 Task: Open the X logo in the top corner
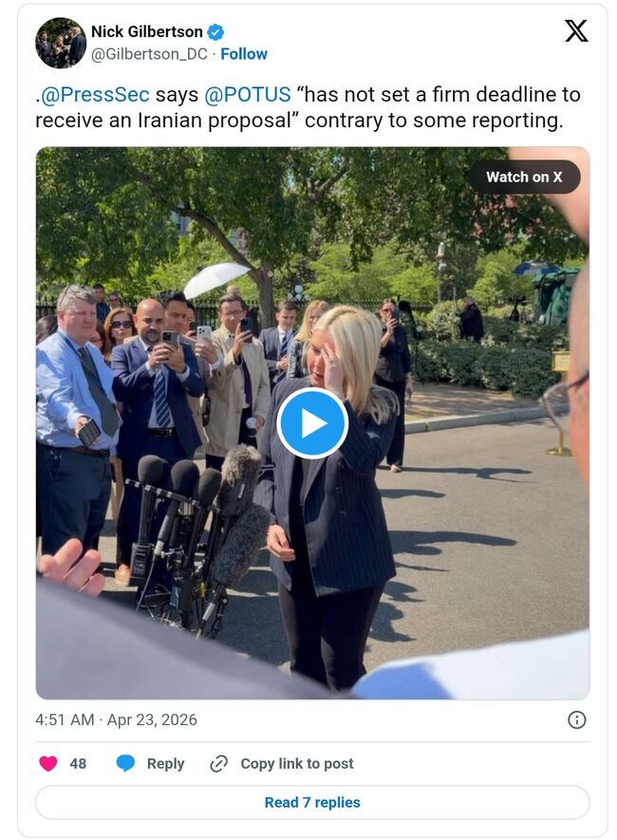coord(576,30)
